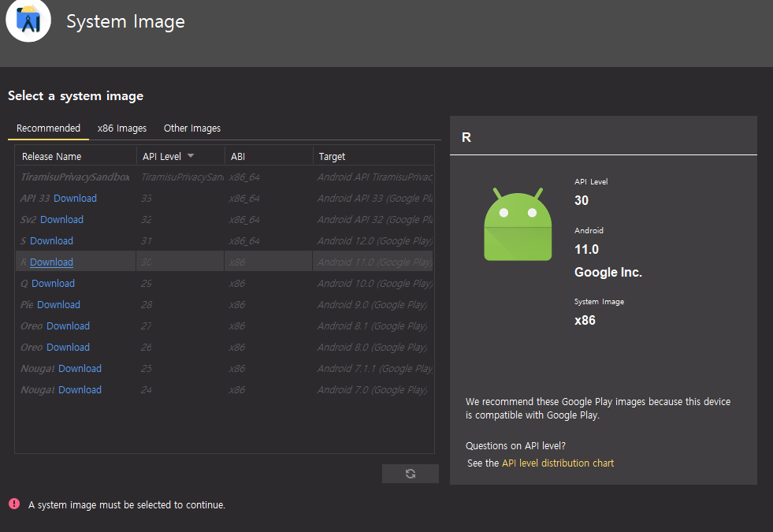Toggle API Level sort arrow

coord(191,156)
